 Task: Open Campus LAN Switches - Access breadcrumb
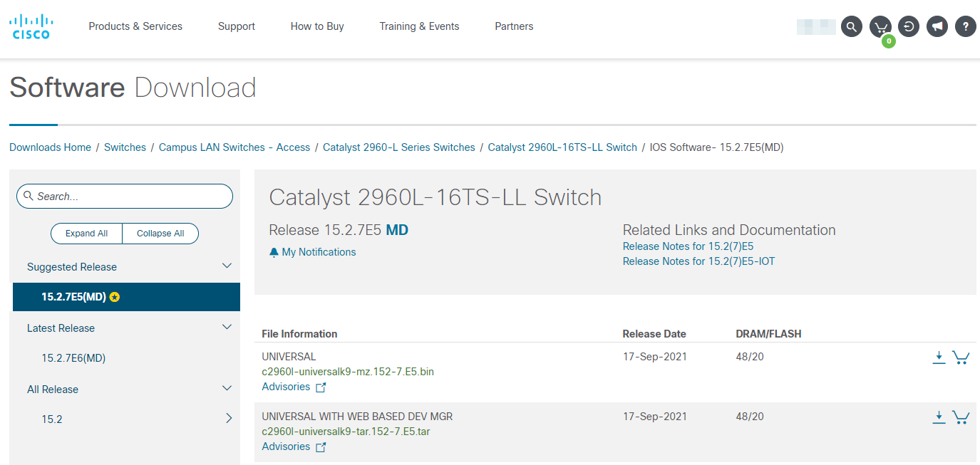(234, 147)
